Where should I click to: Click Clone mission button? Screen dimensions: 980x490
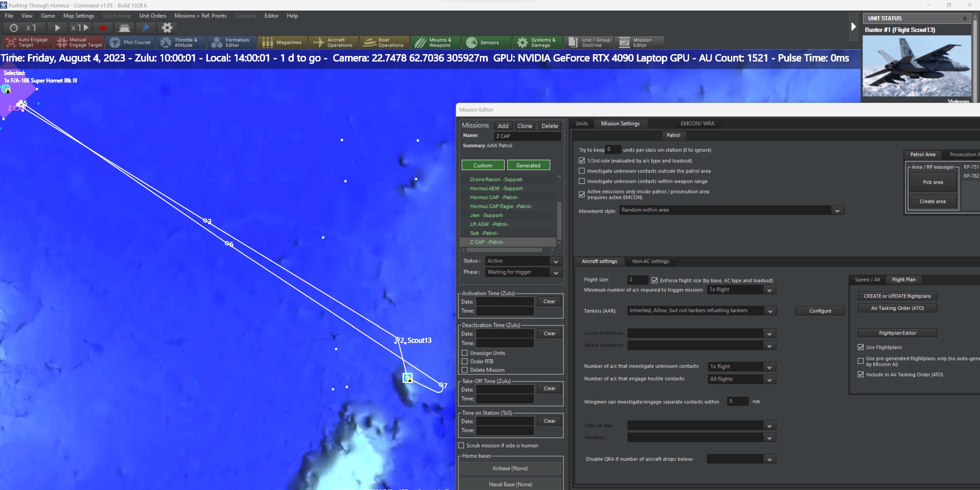pyautogui.click(x=525, y=126)
